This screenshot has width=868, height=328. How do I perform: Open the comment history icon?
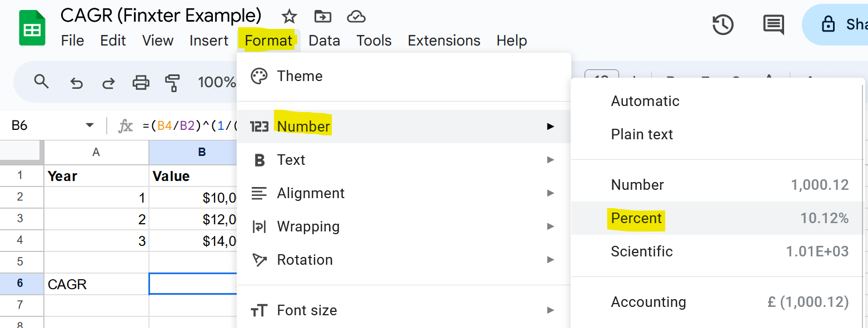(774, 25)
